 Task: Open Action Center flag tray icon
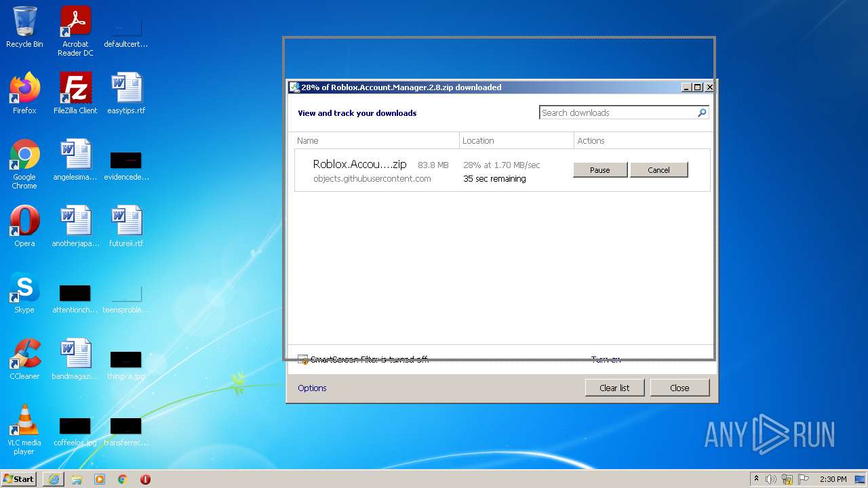point(804,479)
